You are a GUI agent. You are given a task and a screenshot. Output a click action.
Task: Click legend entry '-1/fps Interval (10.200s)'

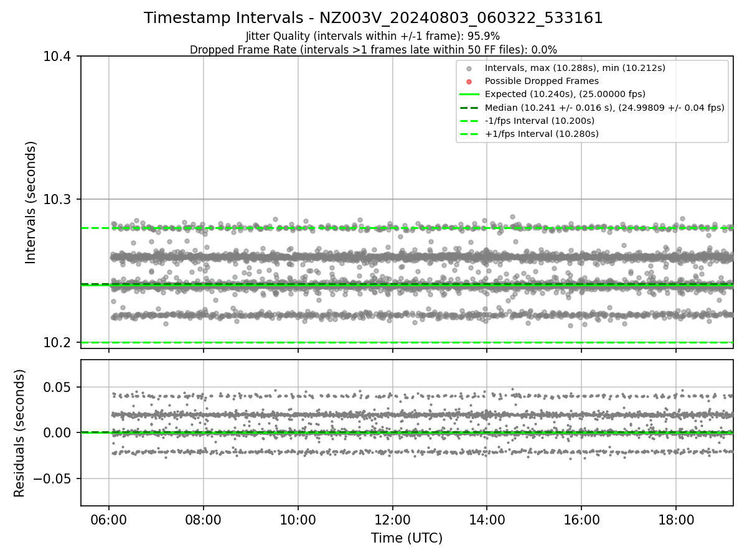(540, 121)
